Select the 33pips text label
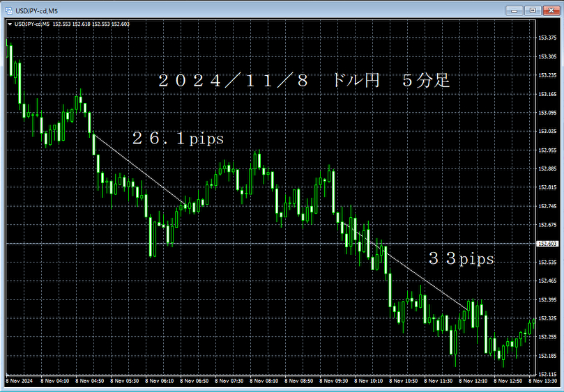 461,258
